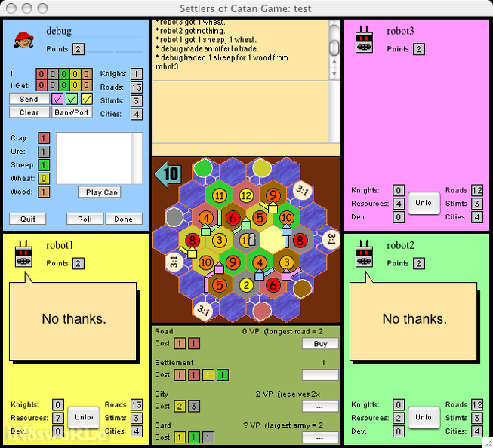This screenshot has width=493, height=448.
Task: Click the red clay port circle
Action: 261,311
